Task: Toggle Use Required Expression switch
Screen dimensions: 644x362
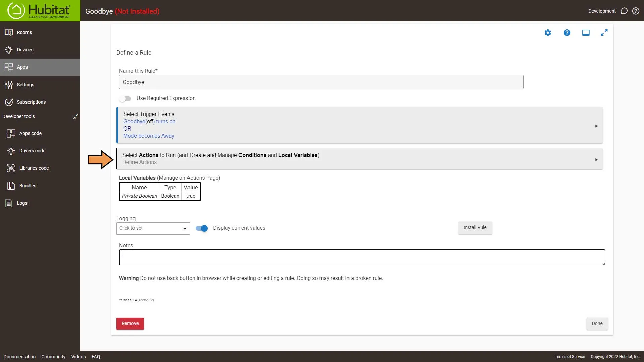Action: (125, 98)
